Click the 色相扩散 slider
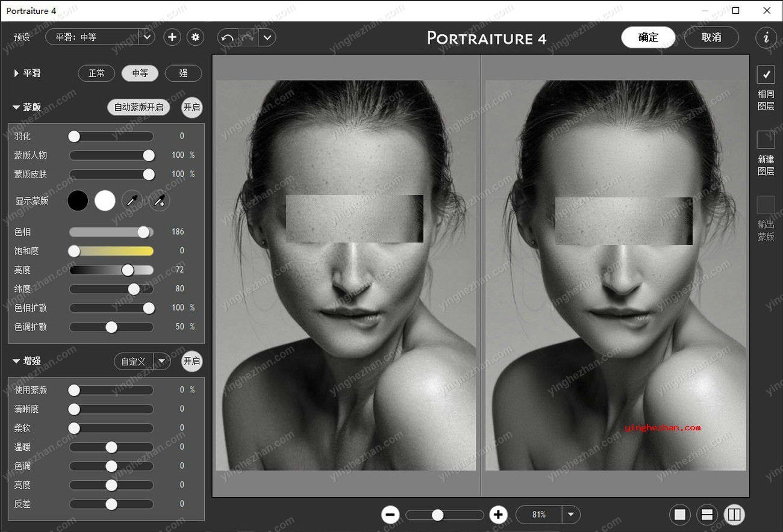 111,308
